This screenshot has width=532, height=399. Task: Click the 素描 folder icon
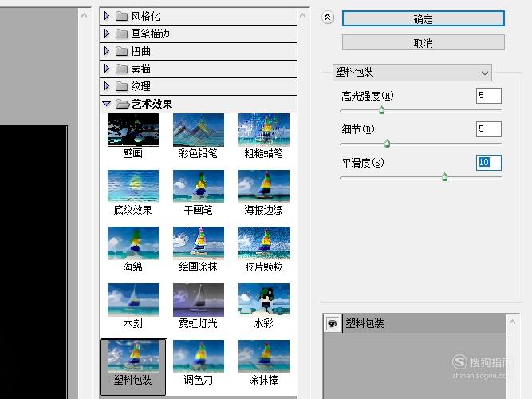click(x=121, y=69)
